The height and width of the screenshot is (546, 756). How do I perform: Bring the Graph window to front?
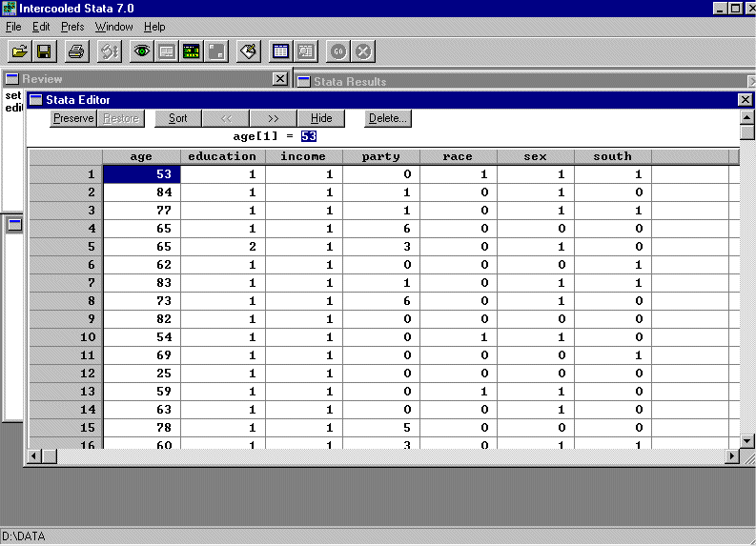coord(216,51)
